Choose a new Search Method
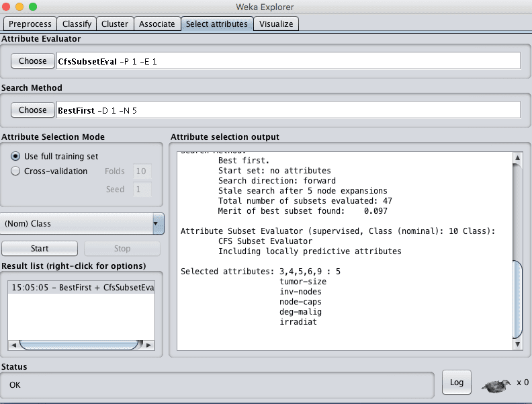 pos(32,110)
